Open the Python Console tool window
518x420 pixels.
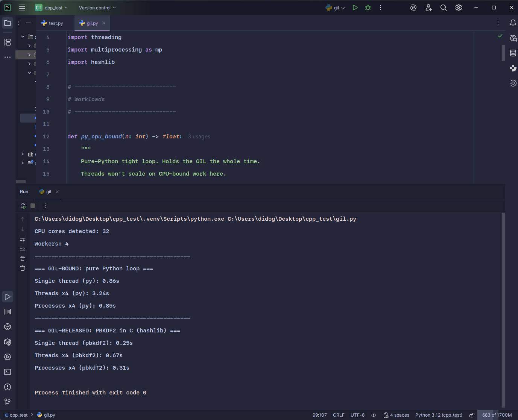point(8,327)
